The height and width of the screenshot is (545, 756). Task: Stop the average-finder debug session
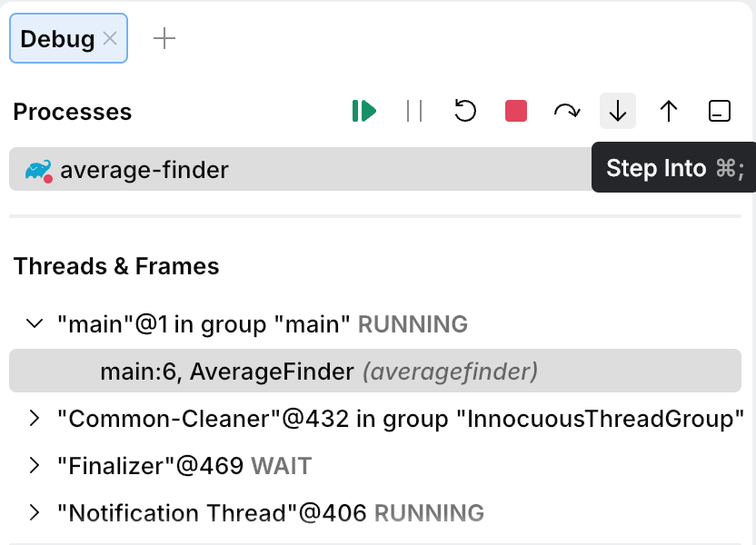pos(516,111)
